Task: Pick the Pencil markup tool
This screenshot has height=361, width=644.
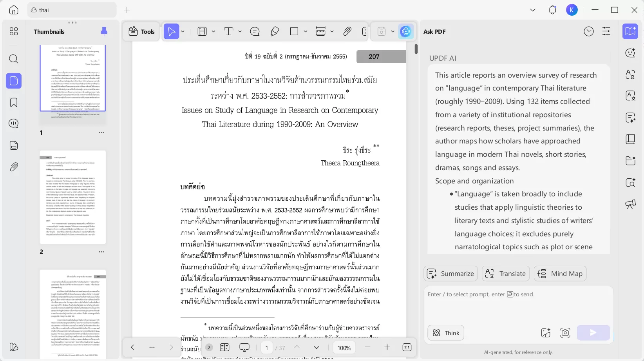Action: click(275, 31)
